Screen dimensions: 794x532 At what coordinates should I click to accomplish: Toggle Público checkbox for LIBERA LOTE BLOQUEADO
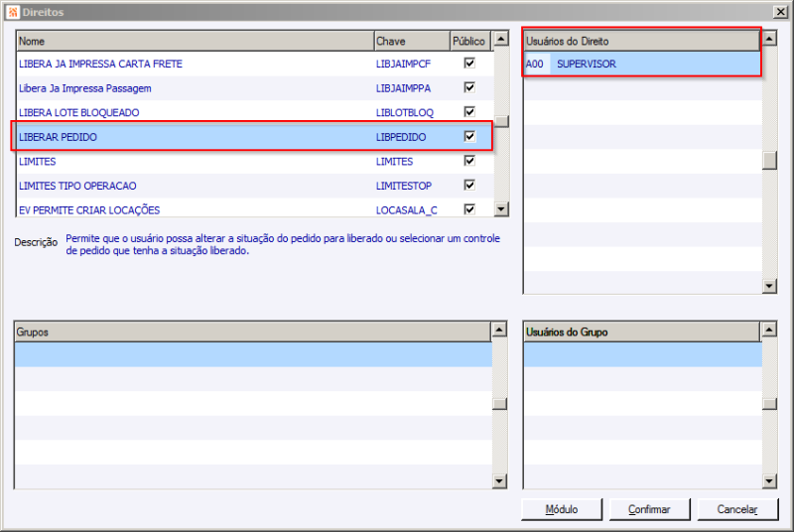pyautogui.click(x=469, y=112)
